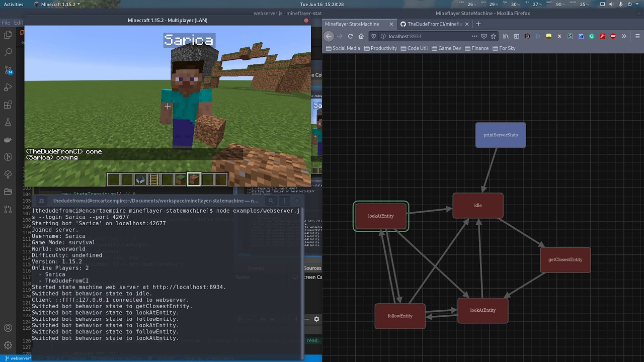Switch to TheDudeFromCI GitHub tab
This screenshot has width=644, height=362.
[x=434, y=24]
